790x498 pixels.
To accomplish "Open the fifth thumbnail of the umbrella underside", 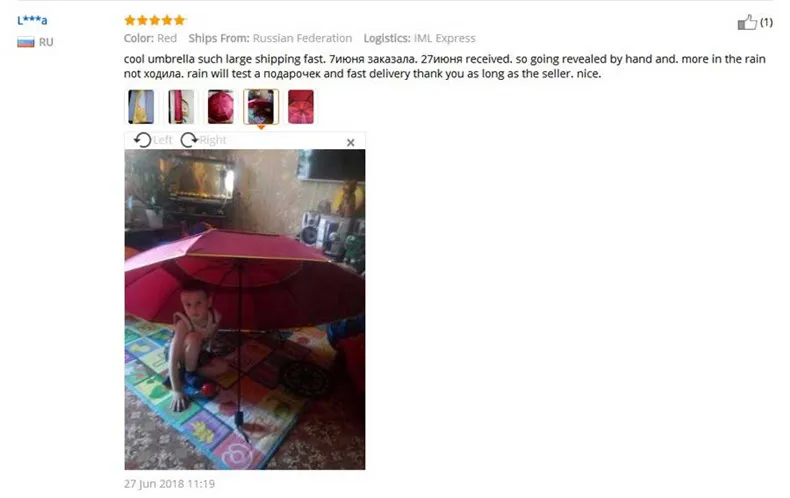I will click(301, 107).
